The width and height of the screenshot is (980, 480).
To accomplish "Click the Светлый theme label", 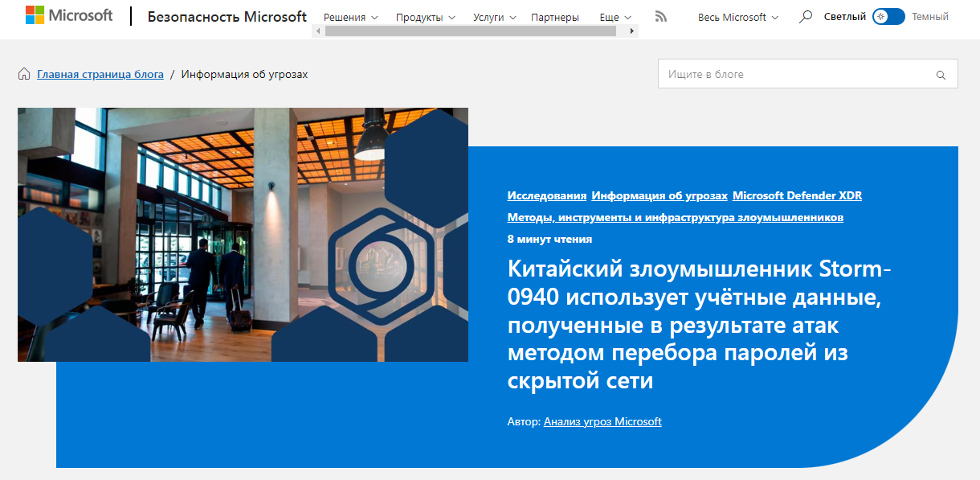I will coord(845,17).
